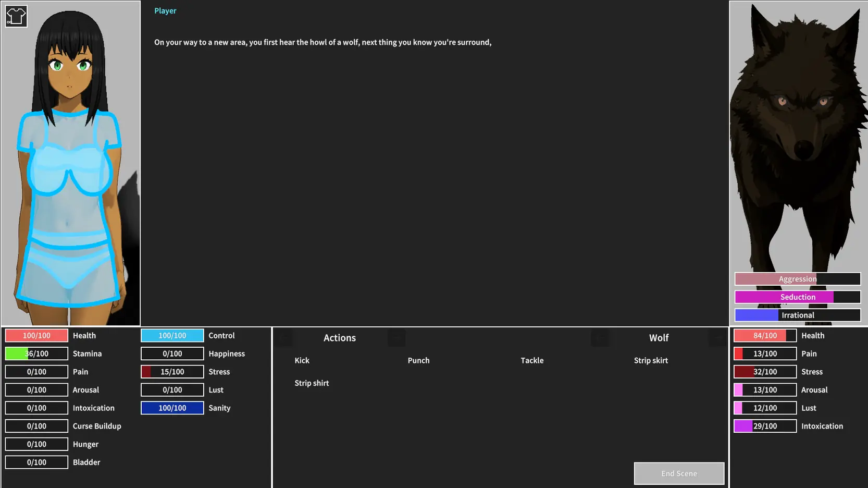This screenshot has width=868, height=488.
Task: Click the Wolf target header
Action: click(659, 338)
